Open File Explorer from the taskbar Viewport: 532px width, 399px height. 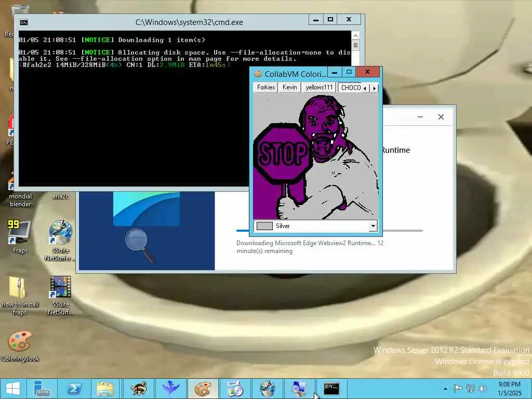click(105, 389)
